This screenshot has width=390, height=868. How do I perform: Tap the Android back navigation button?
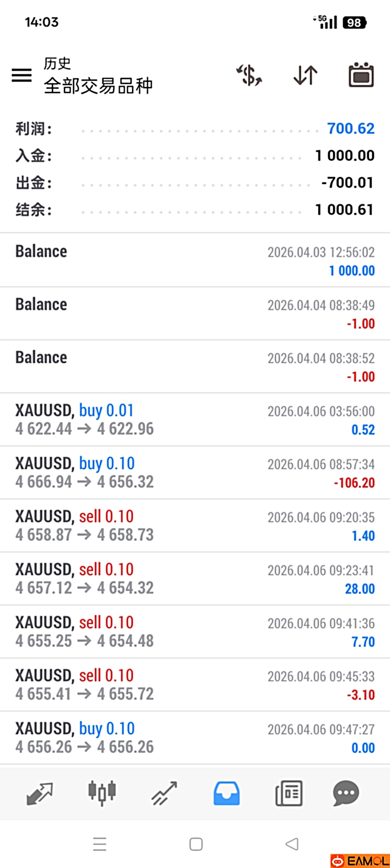[292, 844]
